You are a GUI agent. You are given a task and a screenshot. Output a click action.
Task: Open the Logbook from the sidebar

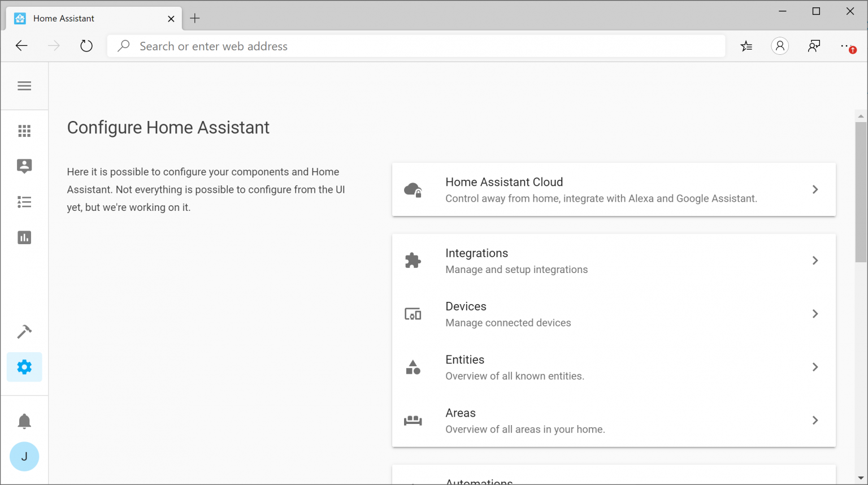24,202
